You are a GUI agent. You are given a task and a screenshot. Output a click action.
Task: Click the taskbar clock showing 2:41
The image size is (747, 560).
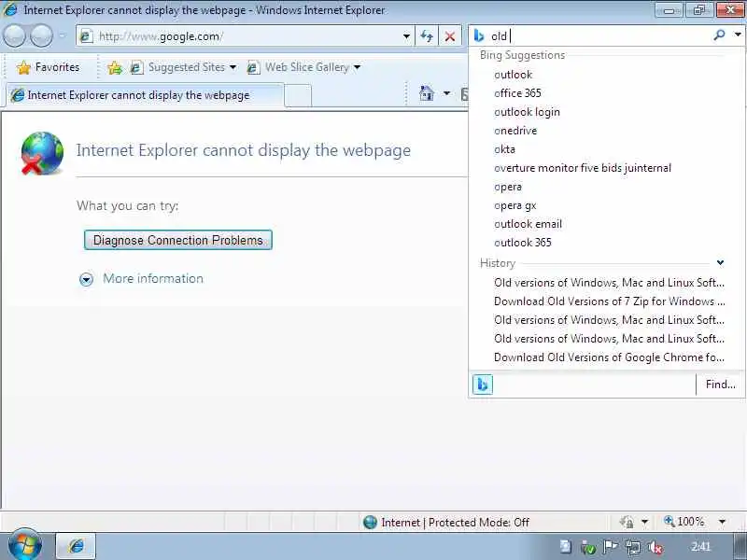701,547
